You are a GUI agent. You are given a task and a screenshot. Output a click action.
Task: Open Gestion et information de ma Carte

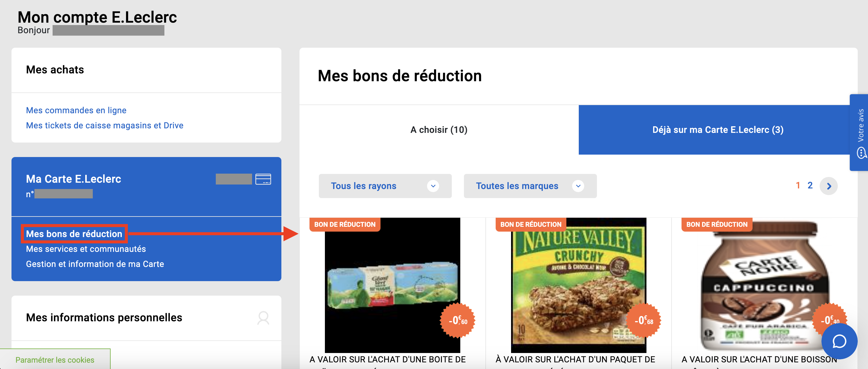click(x=95, y=264)
